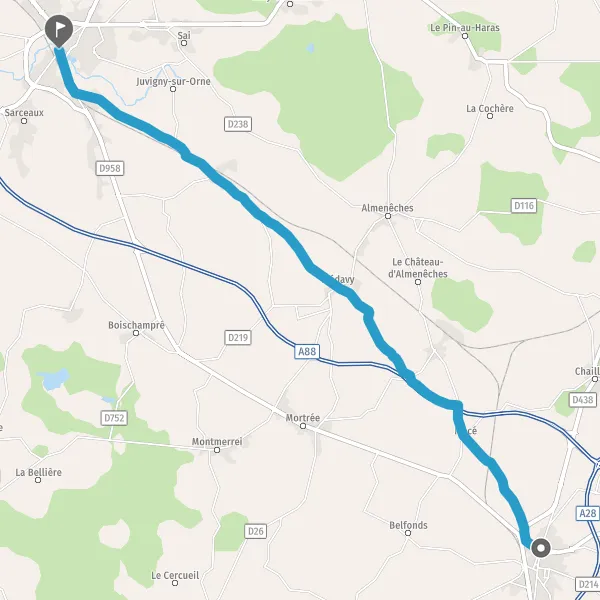This screenshot has height=600, width=600.
Task: Click the La Cochère village label
Action: (x=490, y=108)
